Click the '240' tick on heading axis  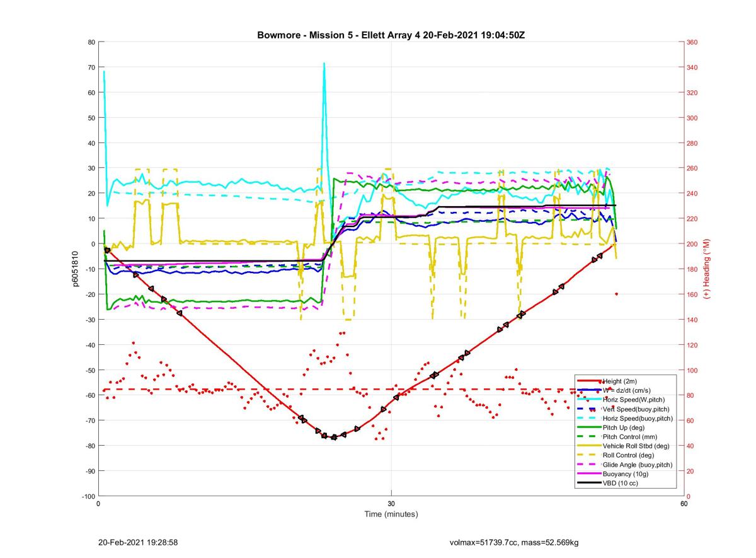pos(692,194)
